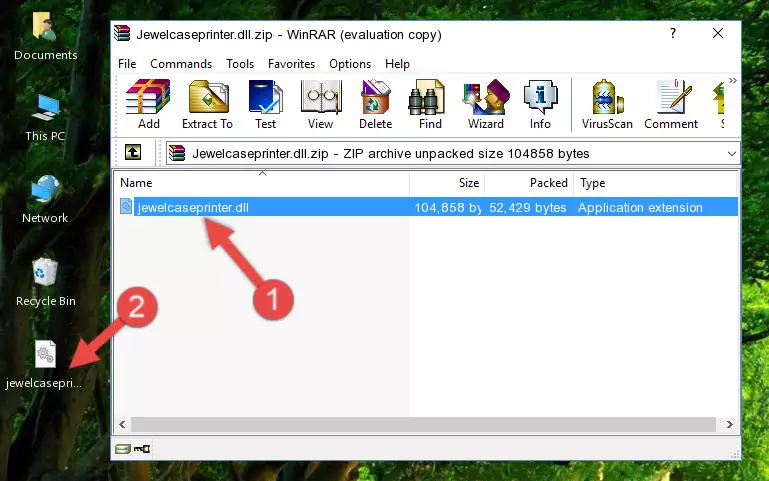
Task: Click the drive icon in status bar
Action: [x=123, y=448]
